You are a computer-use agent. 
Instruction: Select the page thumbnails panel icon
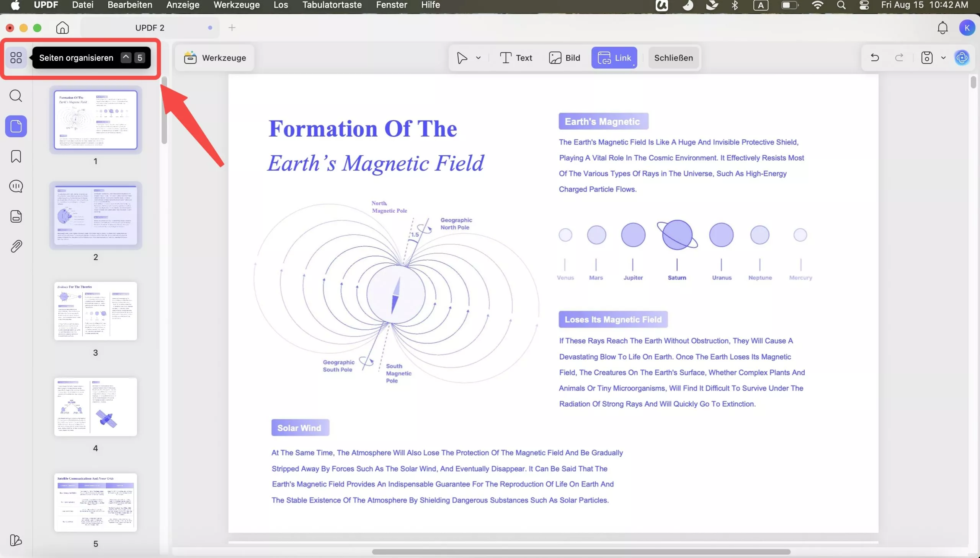(x=16, y=126)
